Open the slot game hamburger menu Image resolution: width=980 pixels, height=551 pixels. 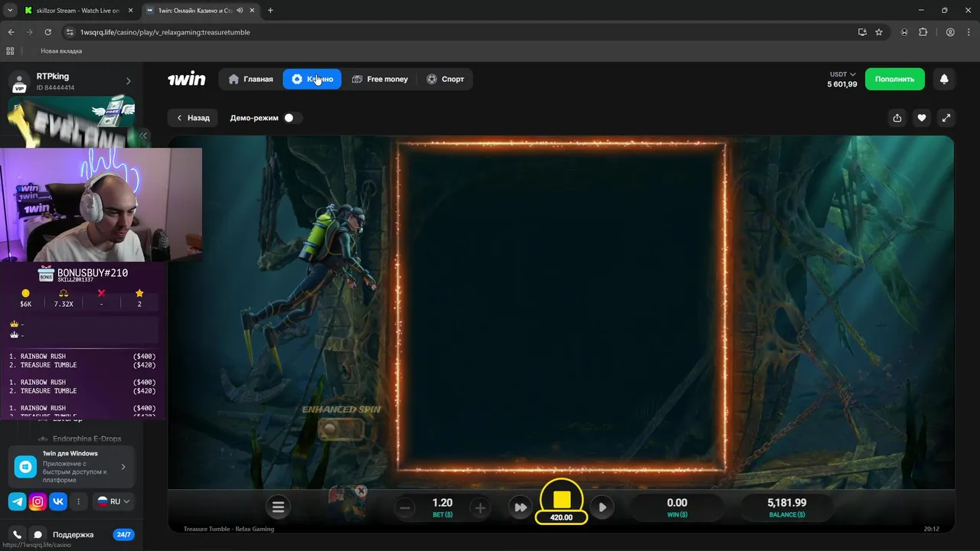coord(278,507)
